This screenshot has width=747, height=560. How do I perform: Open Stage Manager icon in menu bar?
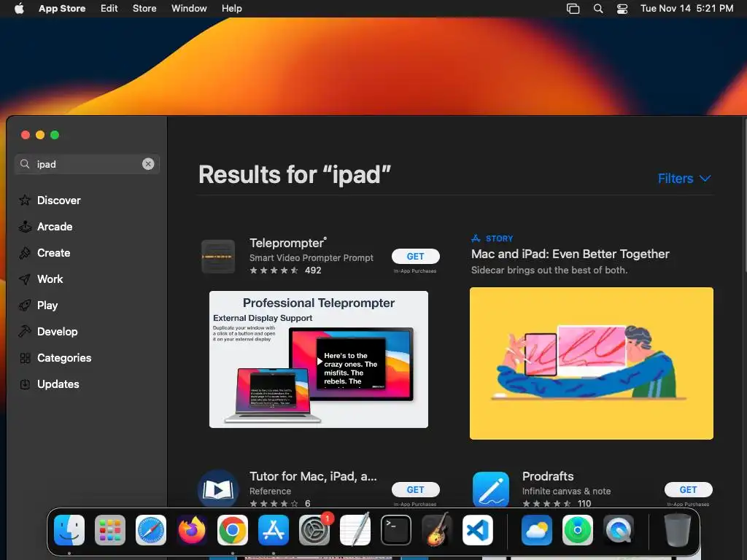573,8
